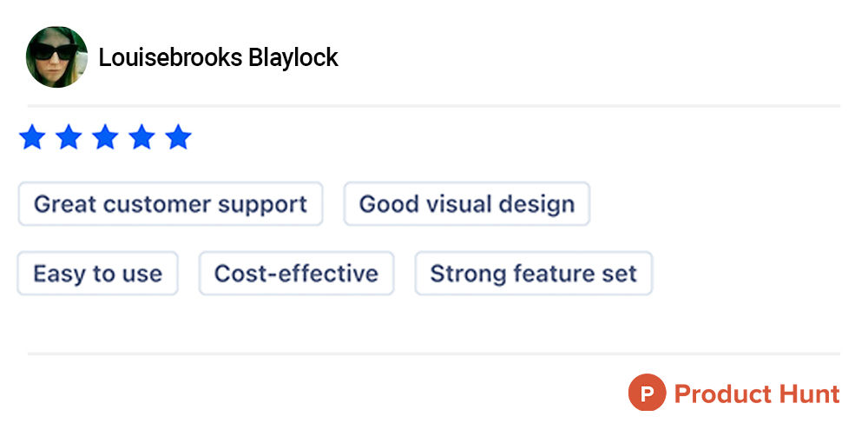Select the Strong feature set tag
Screen dimensions: 868x430
point(533,275)
